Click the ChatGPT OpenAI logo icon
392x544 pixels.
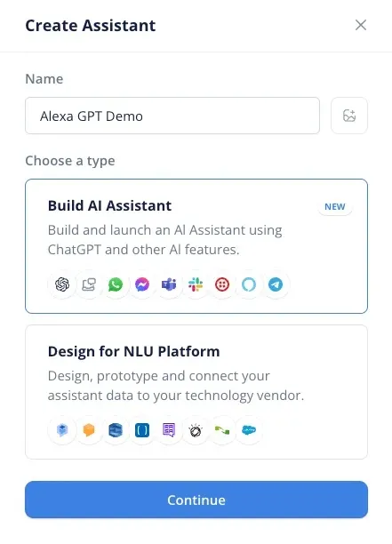click(62, 284)
